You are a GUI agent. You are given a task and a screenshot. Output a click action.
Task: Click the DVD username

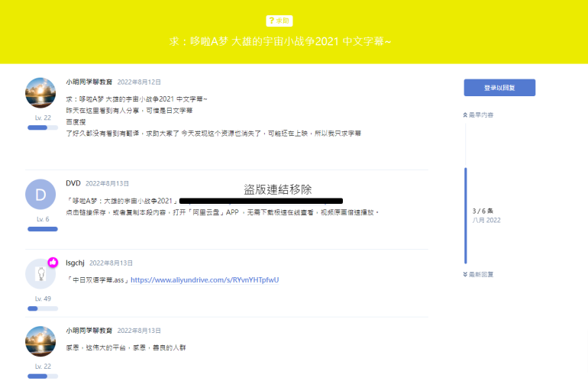(x=73, y=183)
